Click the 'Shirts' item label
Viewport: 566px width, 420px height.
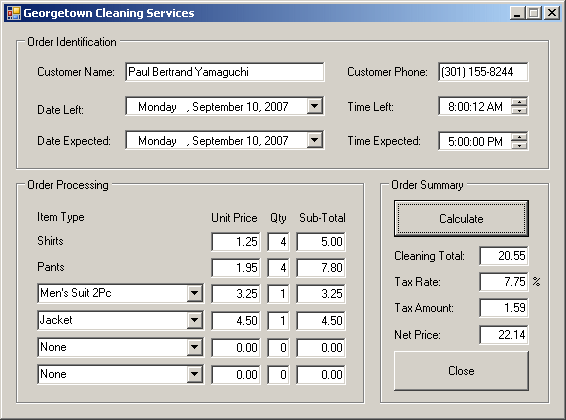pos(50,241)
